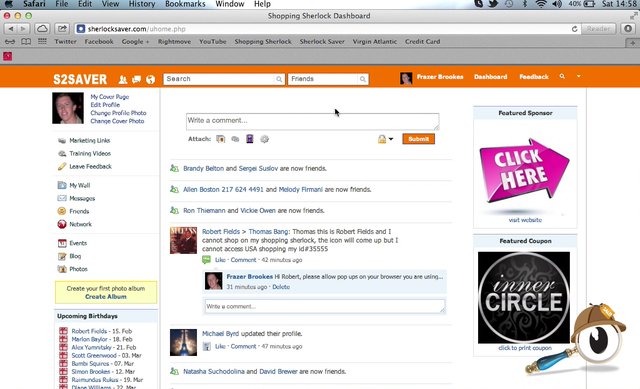
Task: Click the Dashboard link in orange header
Action: click(490, 77)
